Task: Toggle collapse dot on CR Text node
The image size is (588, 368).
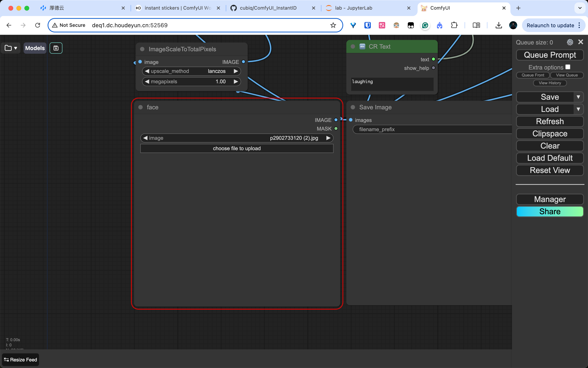Action: [x=353, y=46]
